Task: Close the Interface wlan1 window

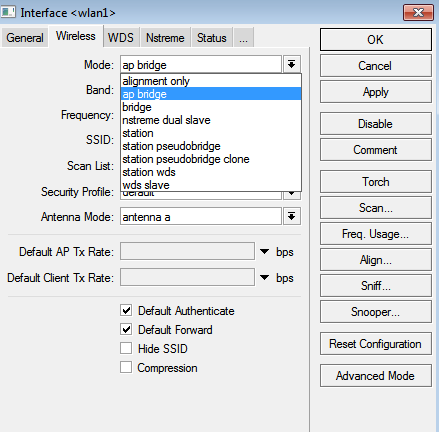Action: click(418, 13)
